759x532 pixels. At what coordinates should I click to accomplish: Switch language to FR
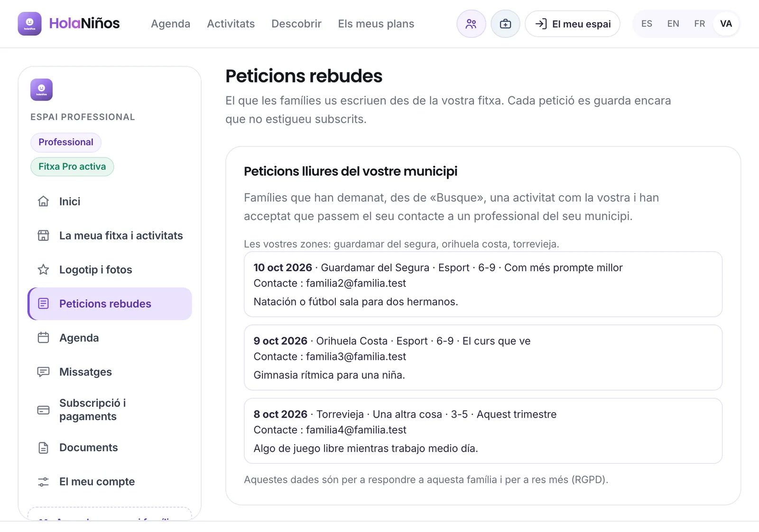699,24
